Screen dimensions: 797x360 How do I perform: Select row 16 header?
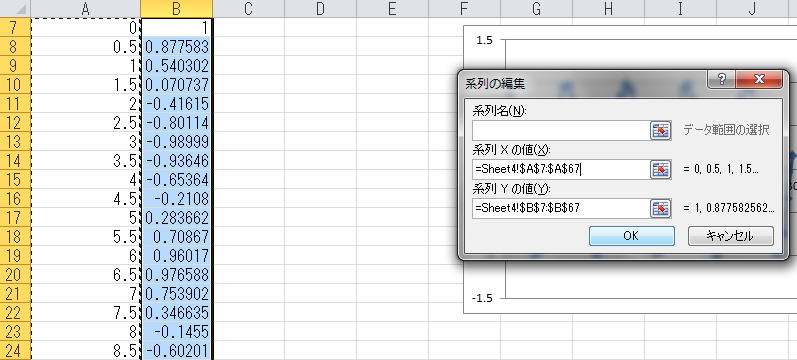(15, 198)
